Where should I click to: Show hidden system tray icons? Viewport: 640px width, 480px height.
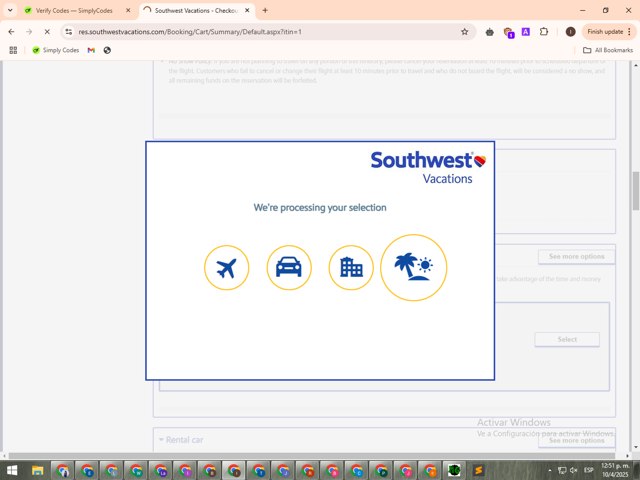(x=549, y=471)
